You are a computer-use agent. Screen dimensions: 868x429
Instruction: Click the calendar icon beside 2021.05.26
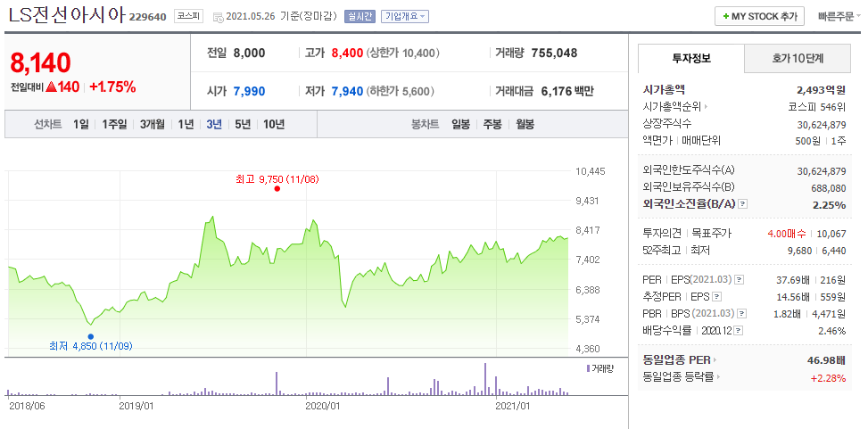(218, 17)
